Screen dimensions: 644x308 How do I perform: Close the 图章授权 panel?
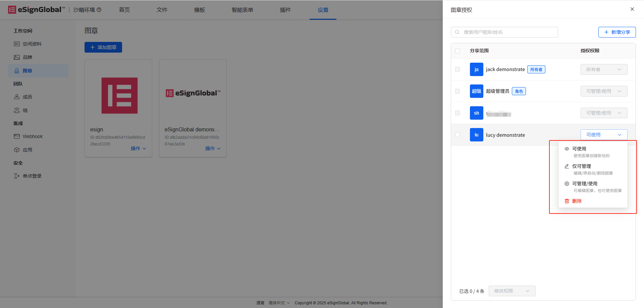(632, 9)
